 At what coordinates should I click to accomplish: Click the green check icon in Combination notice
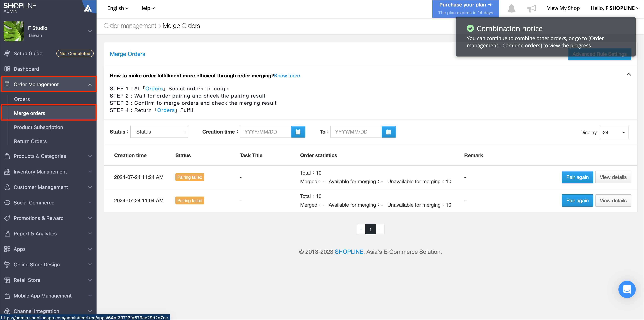[470, 28]
